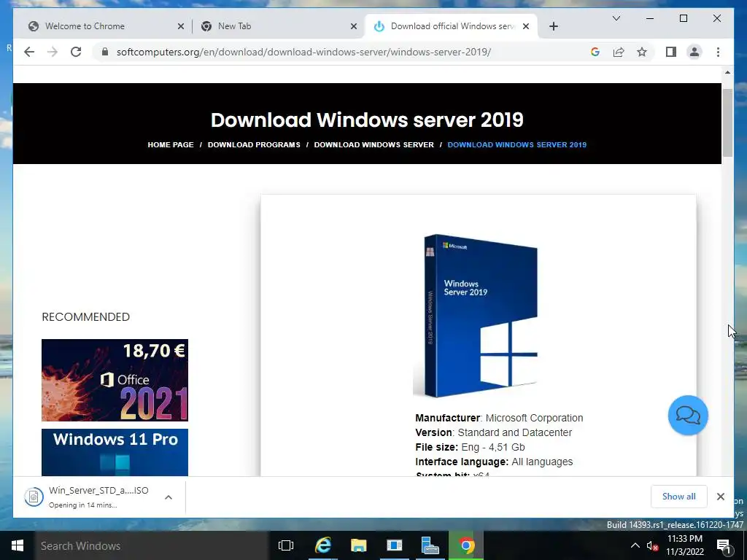Open the Chrome three-dot menu

pos(718,52)
